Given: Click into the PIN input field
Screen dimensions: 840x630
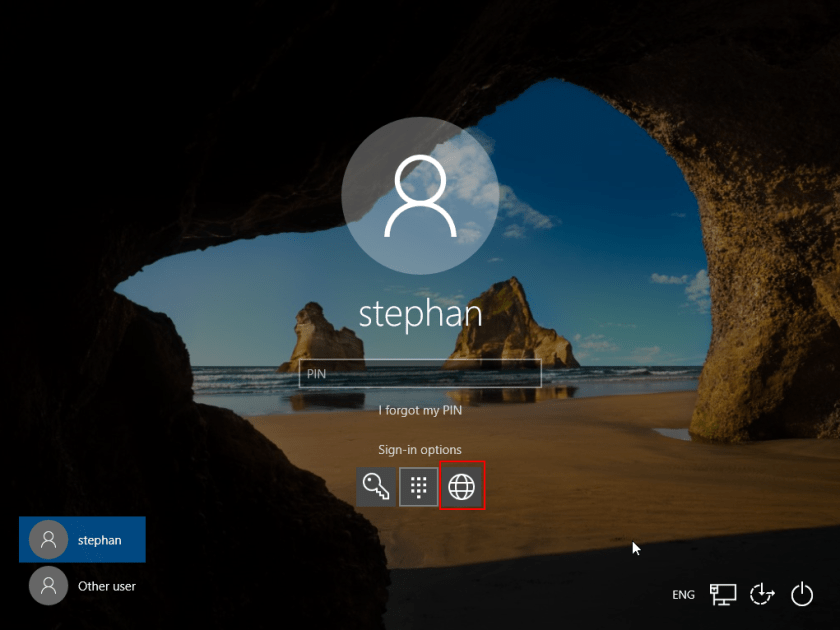Looking at the screenshot, I should pyautogui.click(x=420, y=373).
